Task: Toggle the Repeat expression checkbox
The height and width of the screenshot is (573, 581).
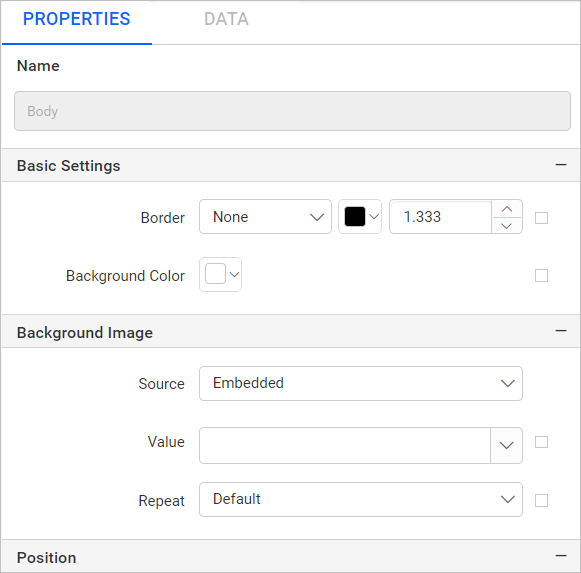Action: 541,500
